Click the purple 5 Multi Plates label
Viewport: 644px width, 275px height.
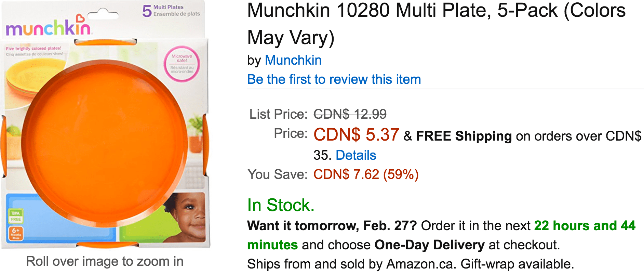tap(171, 11)
